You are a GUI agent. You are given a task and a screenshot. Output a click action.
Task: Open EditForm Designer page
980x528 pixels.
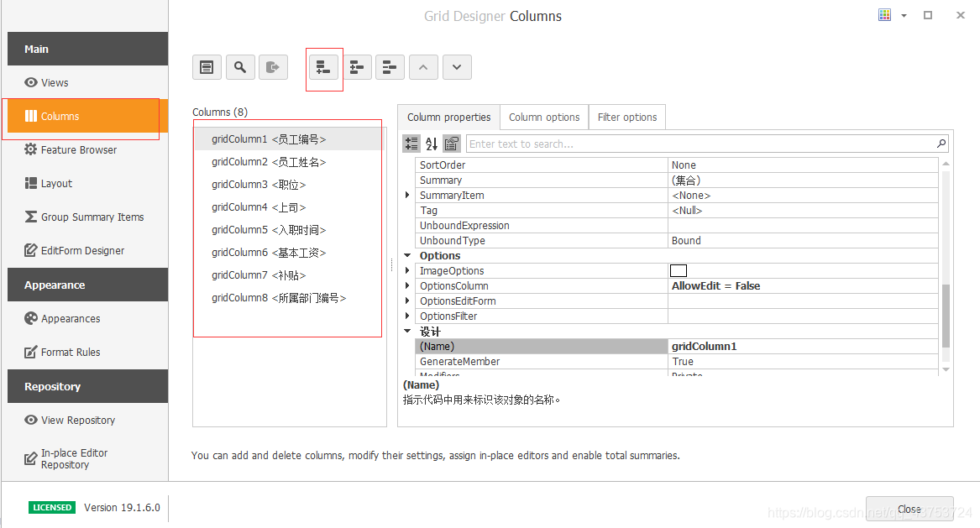point(87,250)
